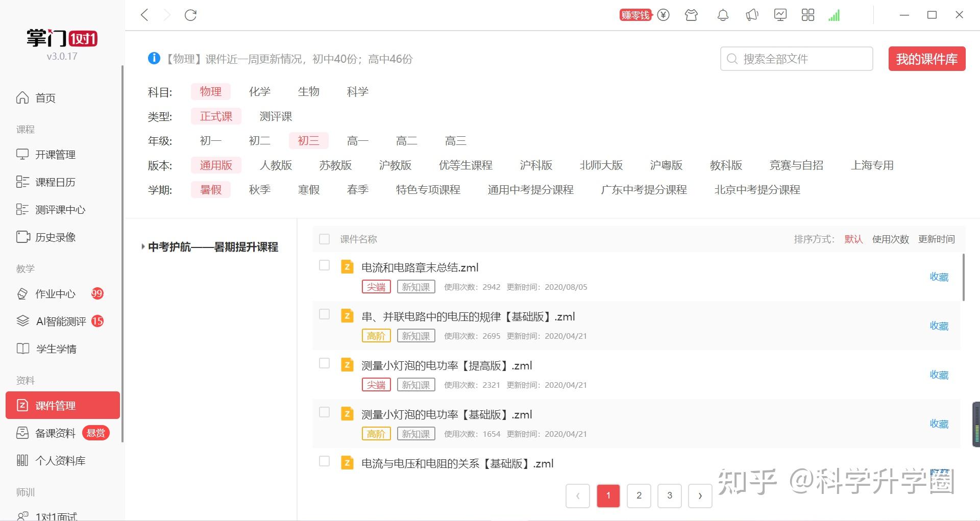Viewport: 980px width, 521px height.
Task: Click the sidebar vertical scrollbar
Action: pos(122,254)
